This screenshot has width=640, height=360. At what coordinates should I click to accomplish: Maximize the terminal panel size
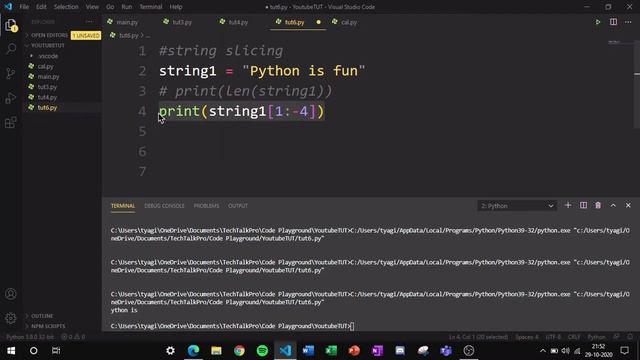coord(613,205)
